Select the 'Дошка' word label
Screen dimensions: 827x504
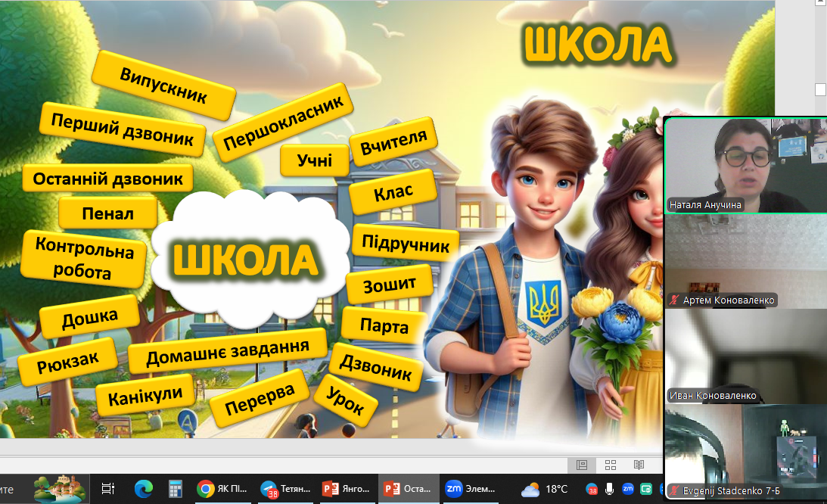point(90,318)
